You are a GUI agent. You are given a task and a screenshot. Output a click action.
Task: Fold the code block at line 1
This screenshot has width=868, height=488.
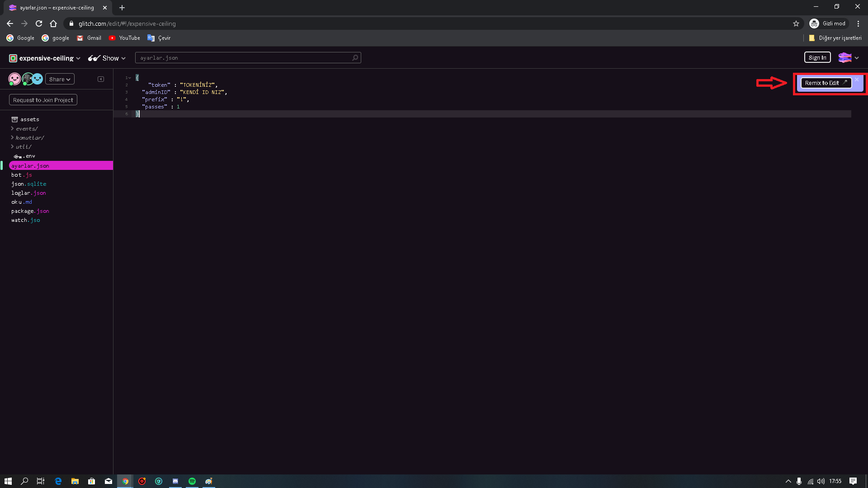pyautogui.click(x=130, y=78)
